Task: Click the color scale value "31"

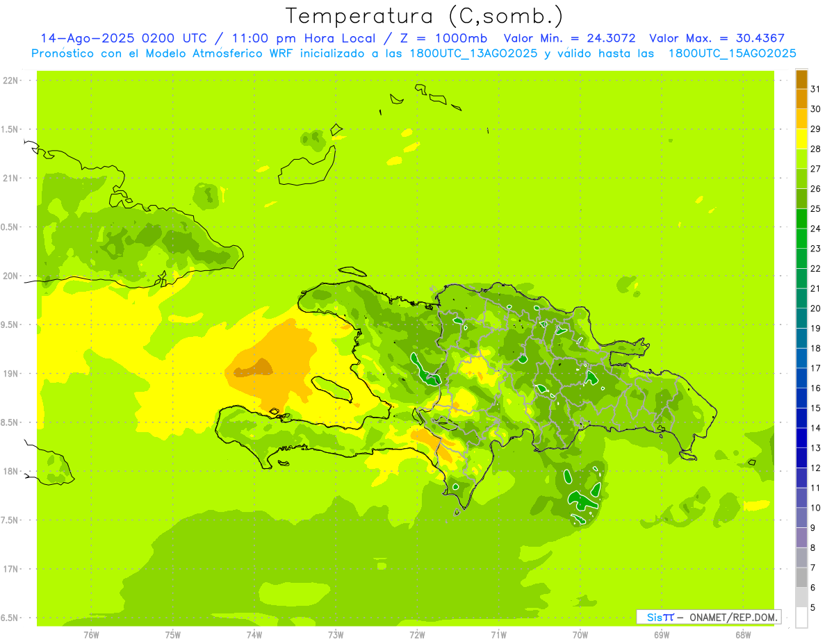Action: pos(816,89)
